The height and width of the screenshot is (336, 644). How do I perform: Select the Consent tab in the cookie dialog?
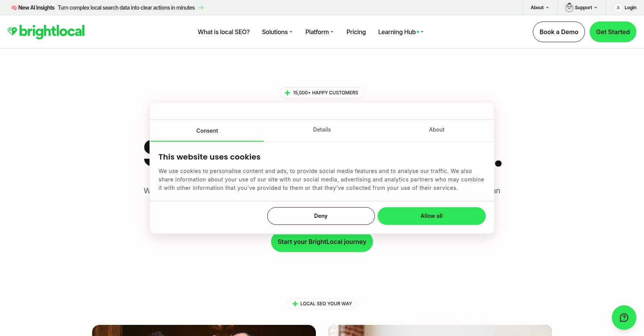click(207, 130)
